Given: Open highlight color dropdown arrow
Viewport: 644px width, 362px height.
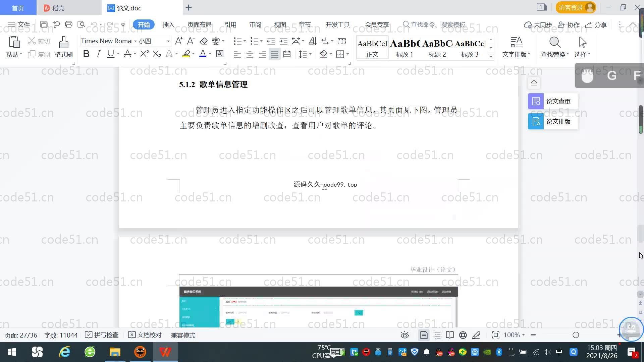Looking at the screenshot, I should point(193,54).
